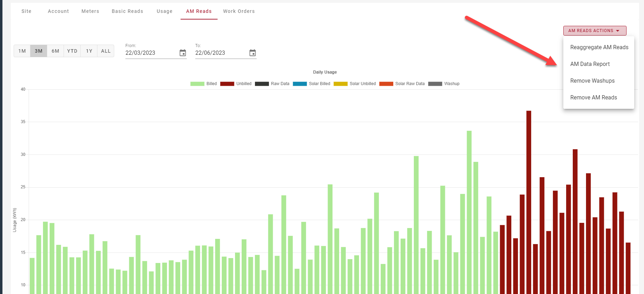Image resolution: width=644 pixels, height=294 pixels.
Task: Open the From date calendar picker
Action: pyautogui.click(x=183, y=53)
